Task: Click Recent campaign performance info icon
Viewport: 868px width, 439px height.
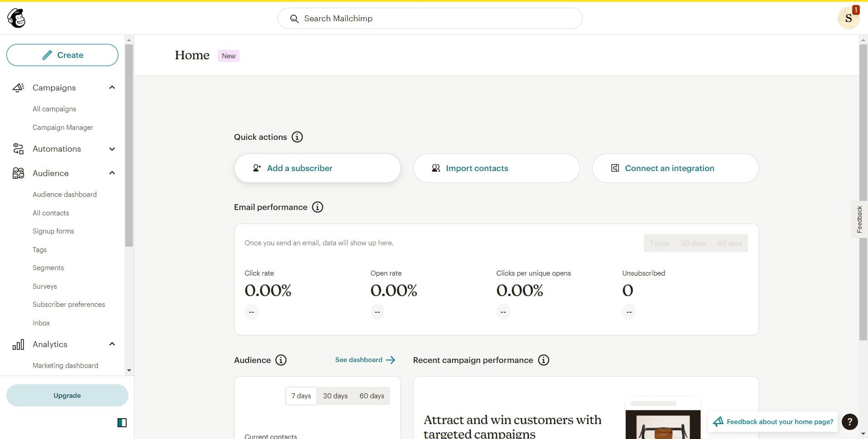Action: [543, 360]
